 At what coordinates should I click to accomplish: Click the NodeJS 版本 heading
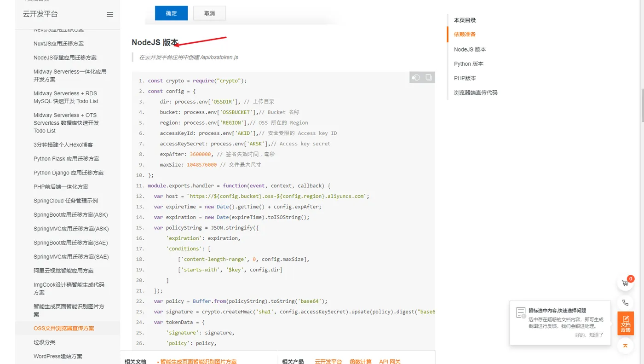[x=155, y=42]
